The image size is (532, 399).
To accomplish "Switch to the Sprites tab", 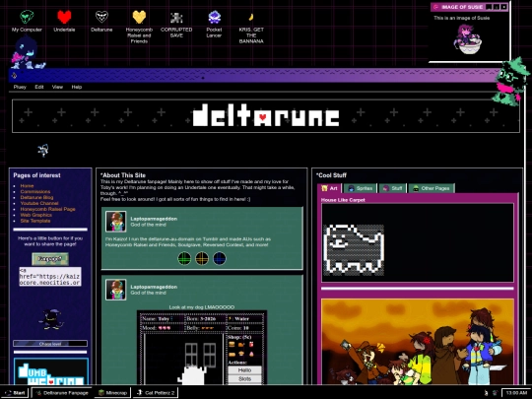I will (361, 188).
